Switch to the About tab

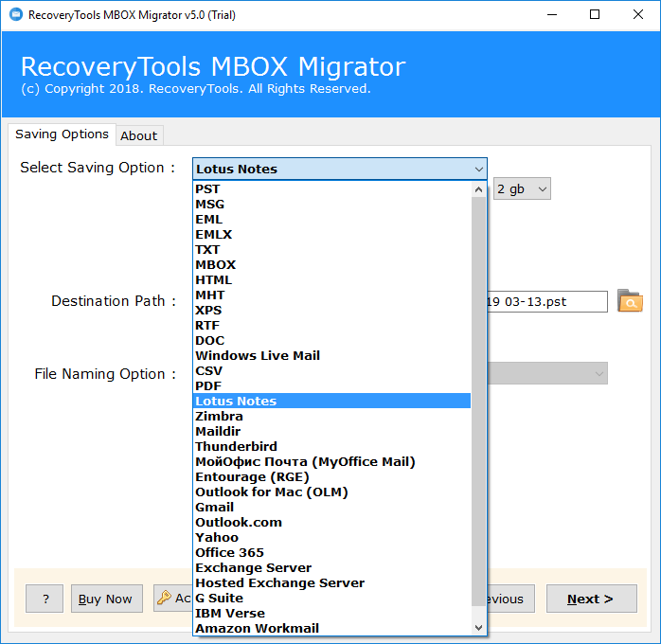click(x=139, y=135)
